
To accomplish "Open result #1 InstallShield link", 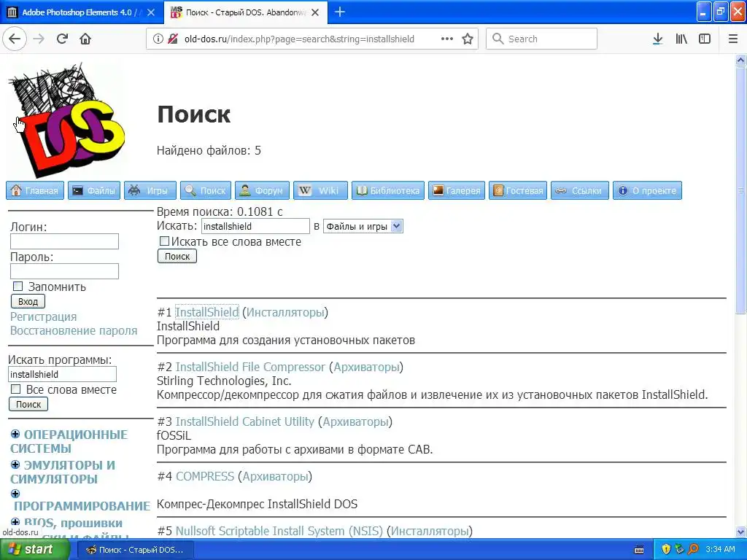I will 207,312.
